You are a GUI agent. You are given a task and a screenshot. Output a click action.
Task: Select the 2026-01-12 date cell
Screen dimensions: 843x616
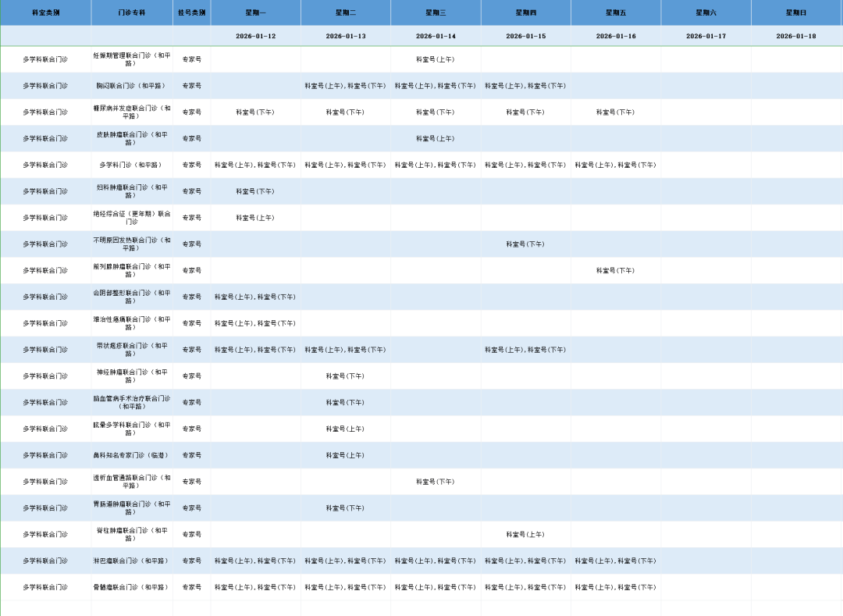tap(255, 36)
